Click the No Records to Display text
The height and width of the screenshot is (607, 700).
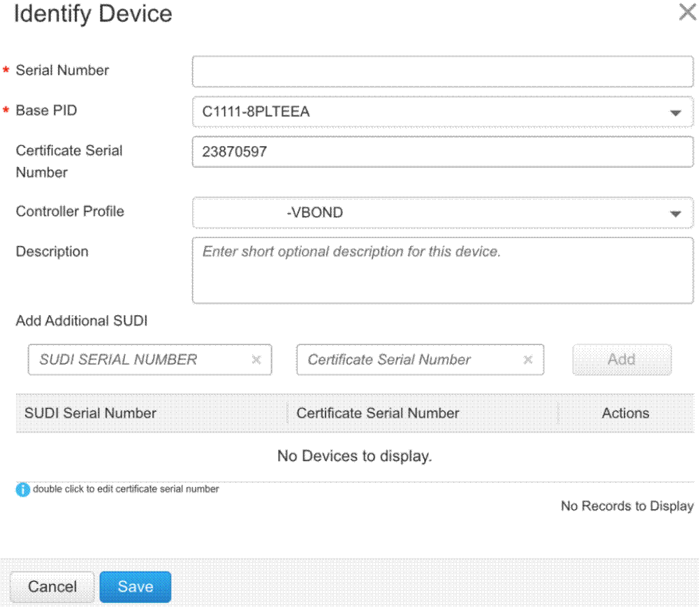(x=627, y=506)
